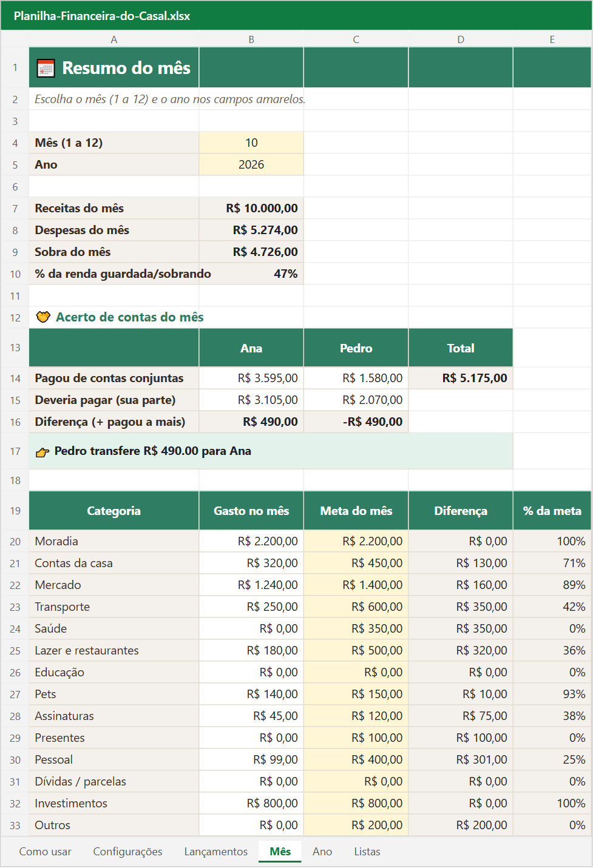Click Pedro's paid amount R$ 1.580,00
593x868 pixels.
[x=356, y=378]
